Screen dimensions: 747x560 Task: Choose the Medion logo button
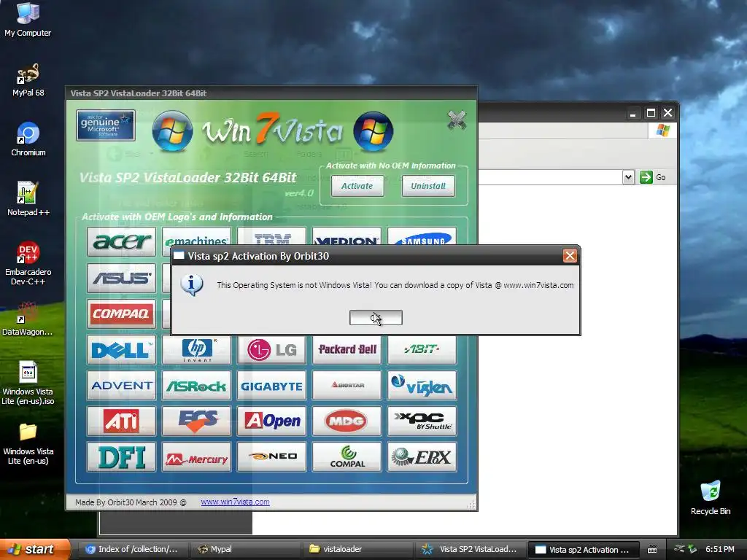347,236
